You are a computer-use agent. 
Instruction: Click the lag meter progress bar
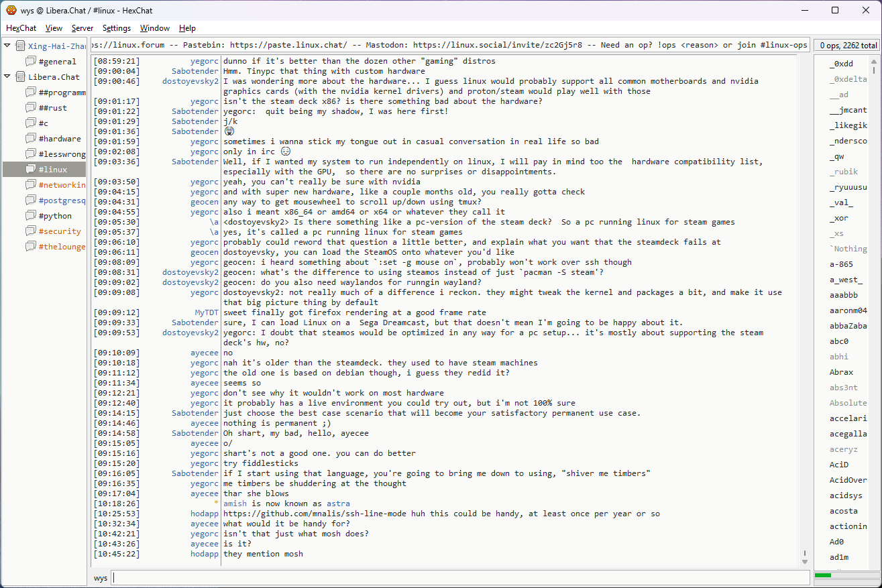[844, 575]
